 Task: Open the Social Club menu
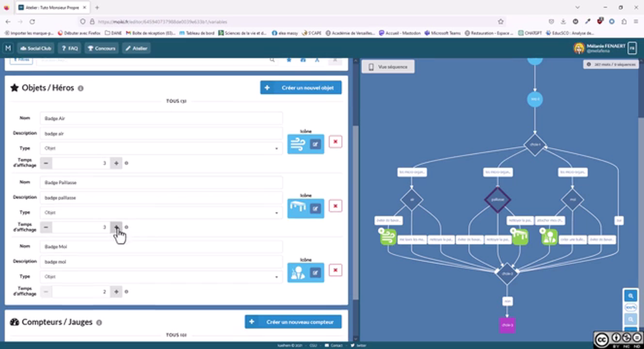point(36,48)
